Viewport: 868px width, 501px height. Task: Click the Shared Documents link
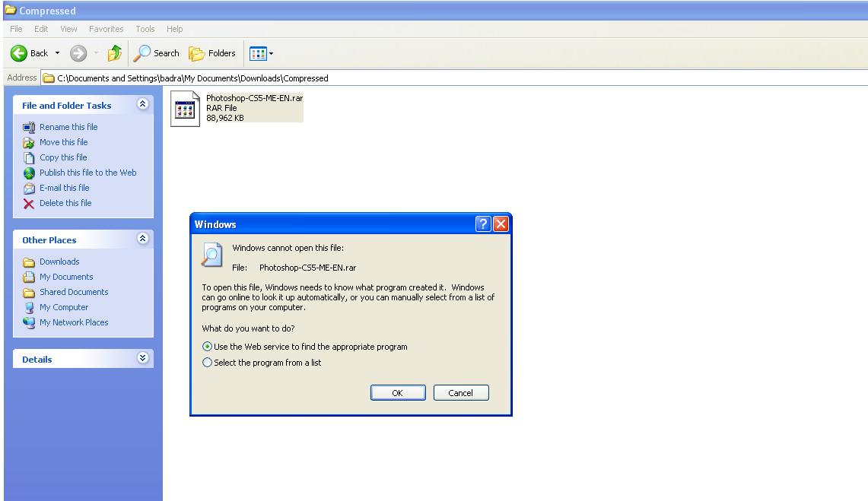click(74, 292)
